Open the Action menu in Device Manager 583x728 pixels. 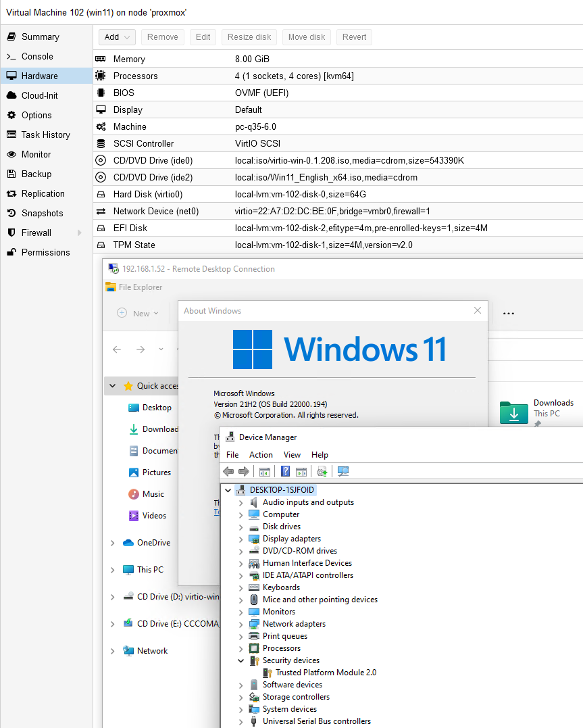tap(261, 455)
